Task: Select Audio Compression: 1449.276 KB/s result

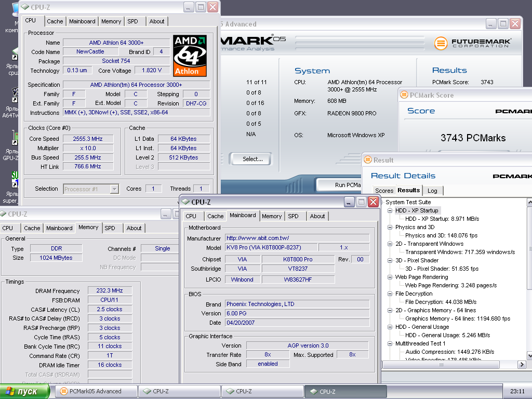Action: [x=450, y=352]
